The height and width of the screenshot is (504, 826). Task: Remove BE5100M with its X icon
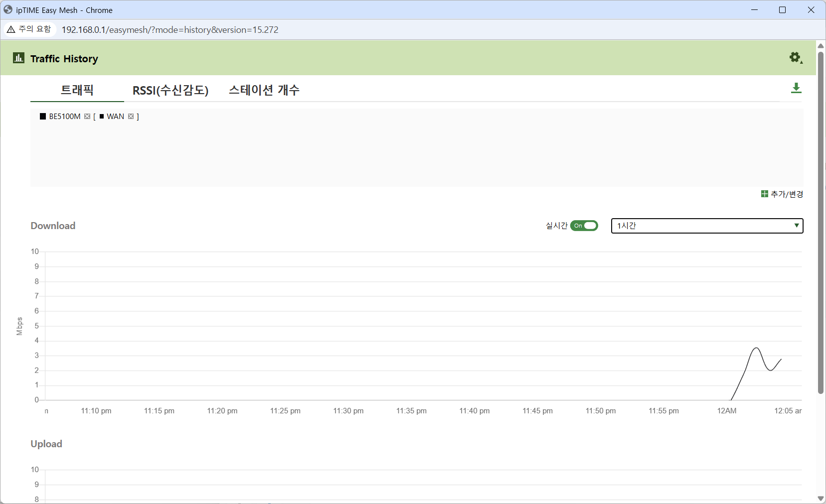[x=87, y=117]
